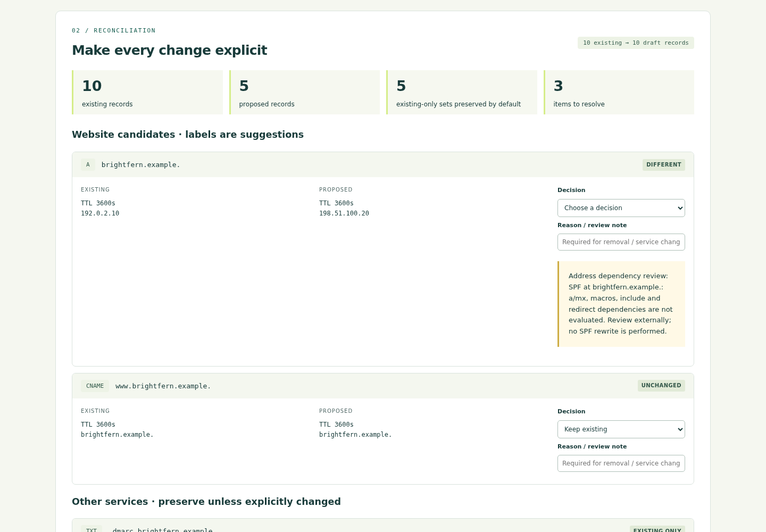Select the existing address 192.0.2.10
Screen dimensions: 766x532
click(x=100, y=213)
